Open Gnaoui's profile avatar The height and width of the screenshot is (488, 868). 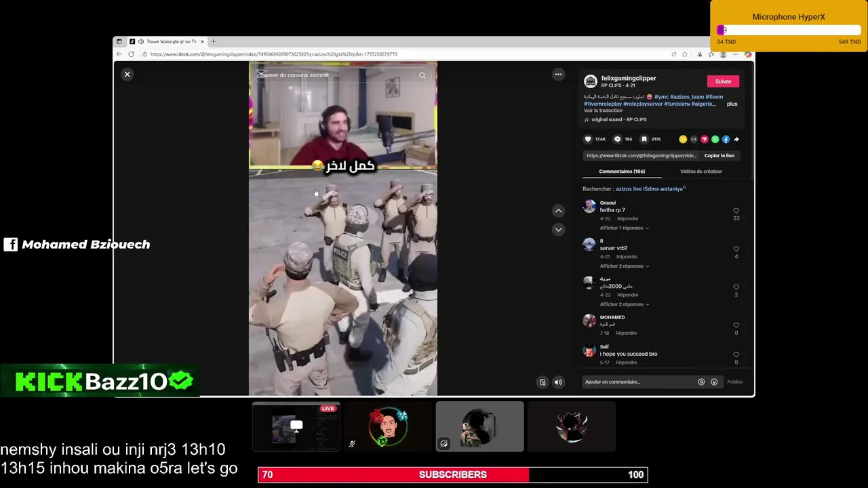click(589, 206)
